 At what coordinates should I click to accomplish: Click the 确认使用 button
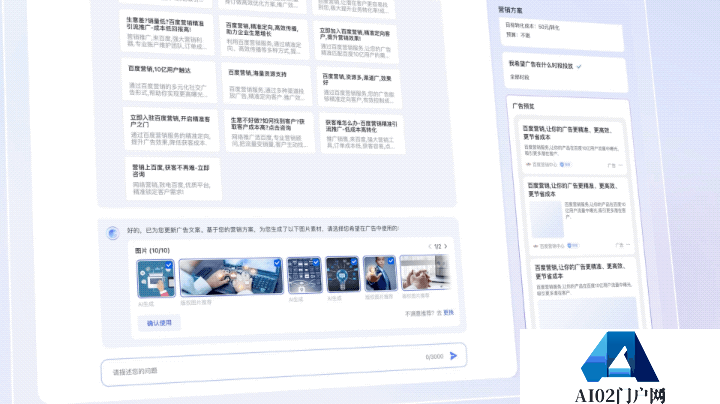tap(159, 323)
